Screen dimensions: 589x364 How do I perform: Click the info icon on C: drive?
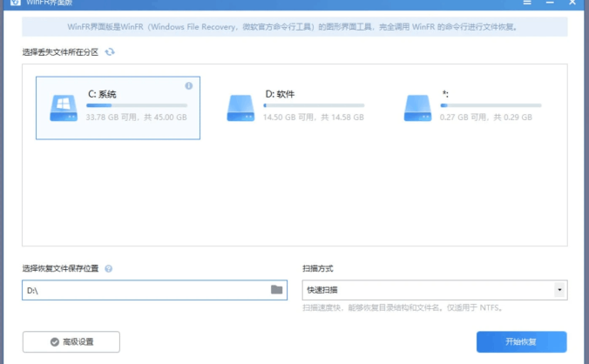188,86
